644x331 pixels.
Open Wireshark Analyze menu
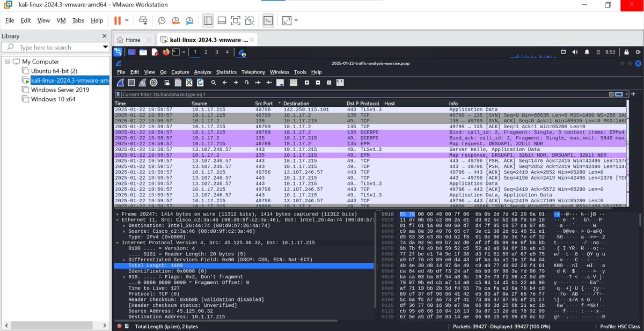tap(203, 72)
